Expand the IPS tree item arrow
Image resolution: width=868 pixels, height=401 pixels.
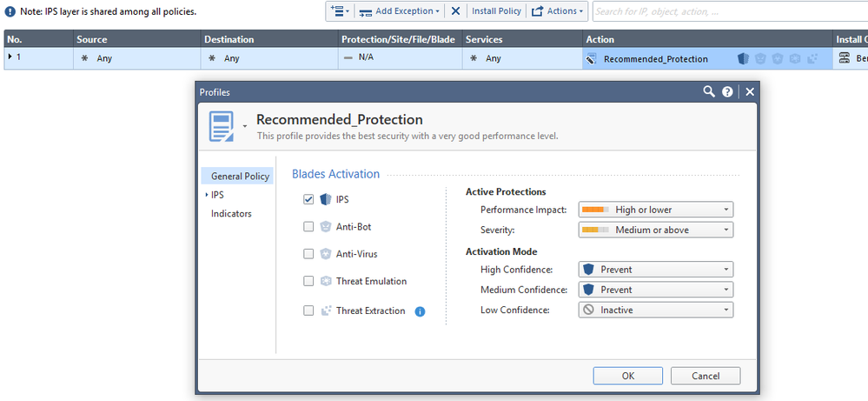[206, 196]
